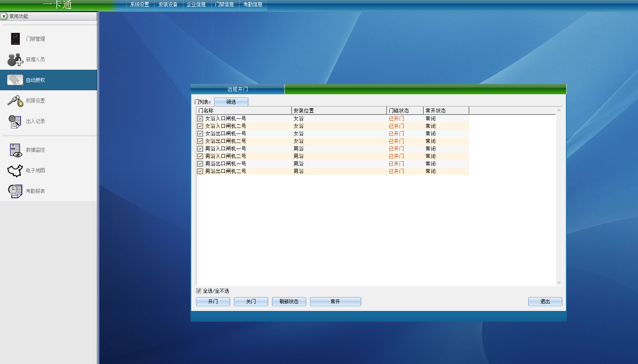Uncheck the 女浴入口闸机一号 checkbox
Viewport: 638px width, 364px height.
(x=200, y=119)
